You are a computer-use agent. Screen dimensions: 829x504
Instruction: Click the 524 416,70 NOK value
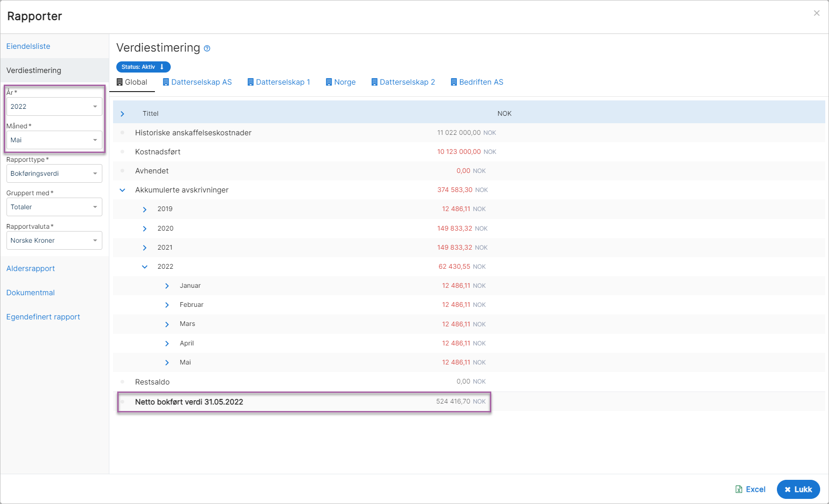click(x=461, y=401)
